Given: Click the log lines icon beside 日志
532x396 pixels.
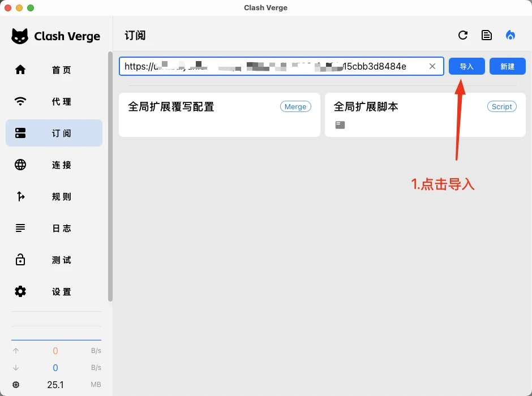Looking at the screenshot, I should (20, 228).
